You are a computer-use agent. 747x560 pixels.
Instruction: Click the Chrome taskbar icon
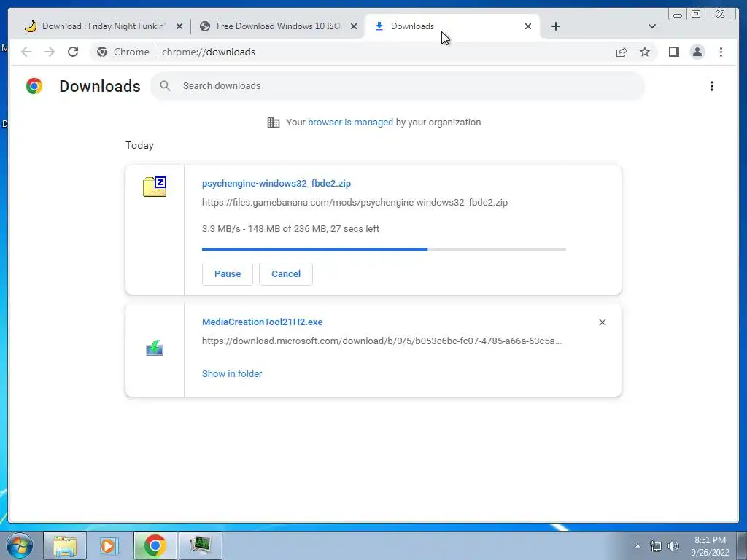click(x=155, y=545)
